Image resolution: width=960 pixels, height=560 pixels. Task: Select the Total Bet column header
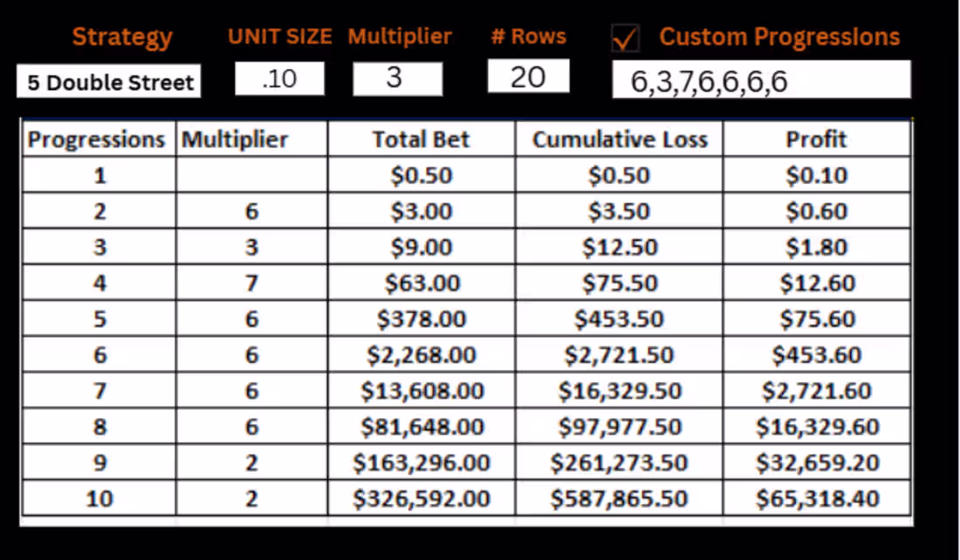[422, 139]
